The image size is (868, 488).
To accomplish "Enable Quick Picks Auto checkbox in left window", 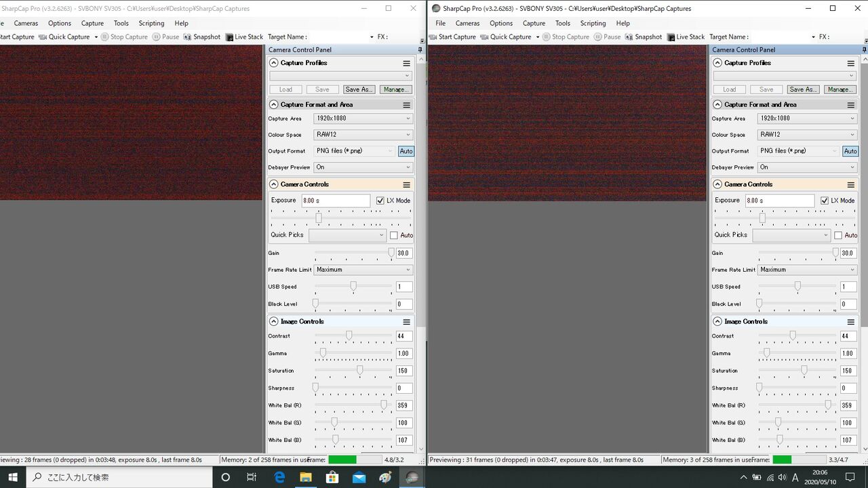I will coord(394,235).
